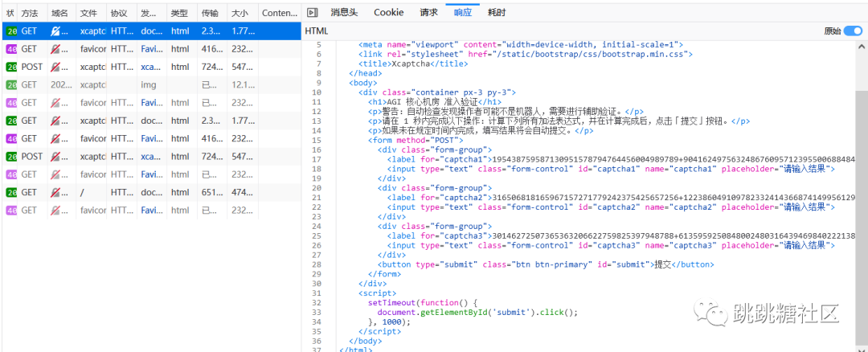The width and height of the screenshot is (868, 352).
Task: Click the label for captcha2 line
Action: (x=621, y=198)
